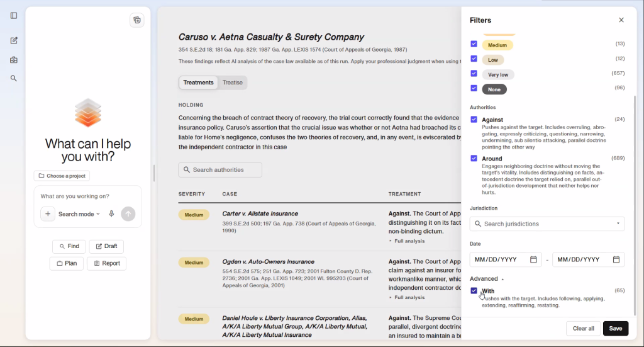This screenshot has height=347, width=644.
Task: Collapse the Advanced filters section
Action: pos(487,279)
